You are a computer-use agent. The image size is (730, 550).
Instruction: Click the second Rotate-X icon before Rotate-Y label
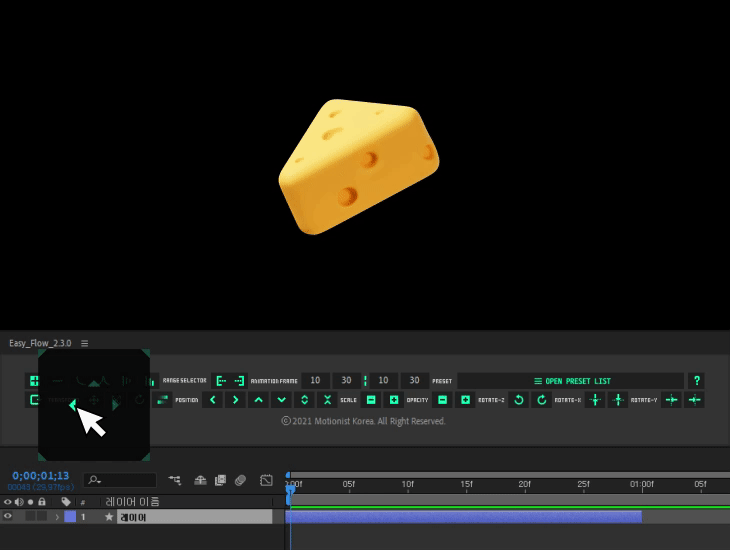coord(618,400)
